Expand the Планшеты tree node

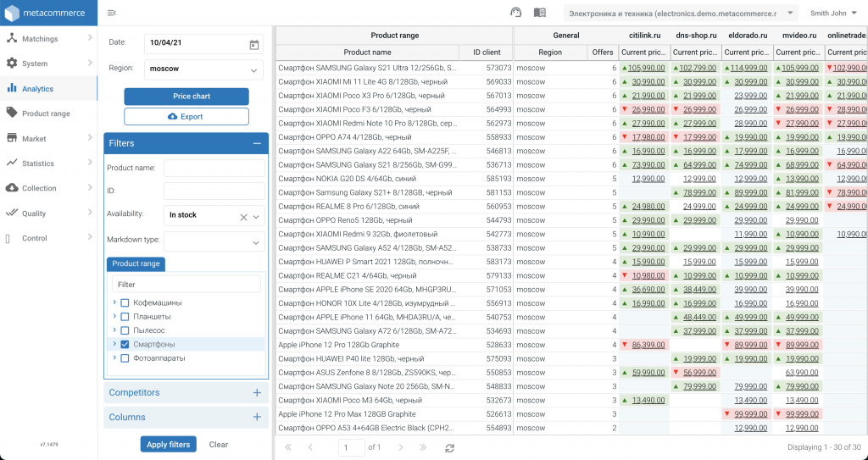click(x=114, y=316)
